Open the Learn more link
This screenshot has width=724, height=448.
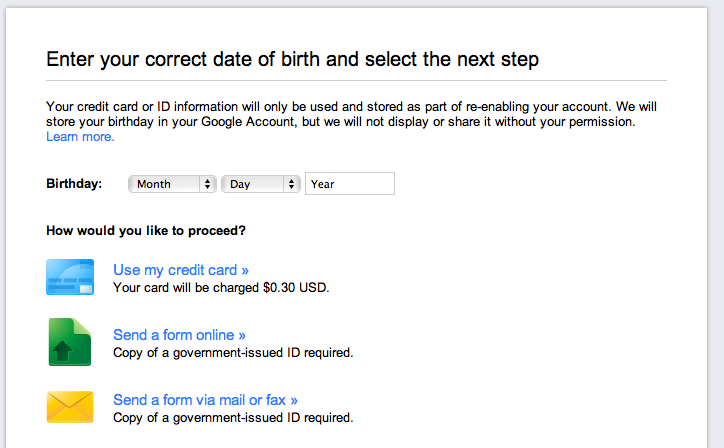80,137
